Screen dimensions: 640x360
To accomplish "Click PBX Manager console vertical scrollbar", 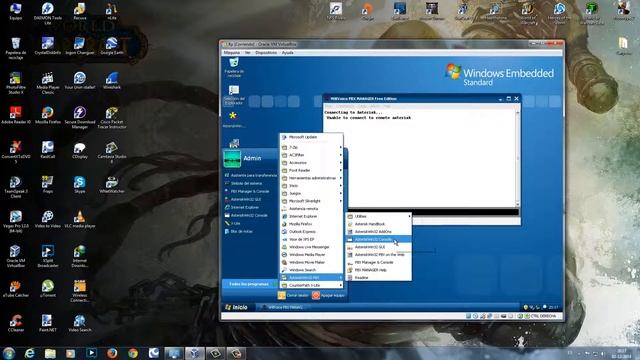I will coord(518,158).
